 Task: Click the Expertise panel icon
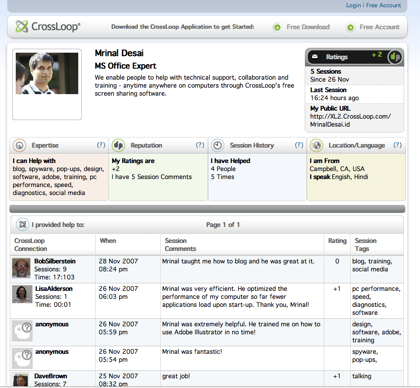[19, 145]
